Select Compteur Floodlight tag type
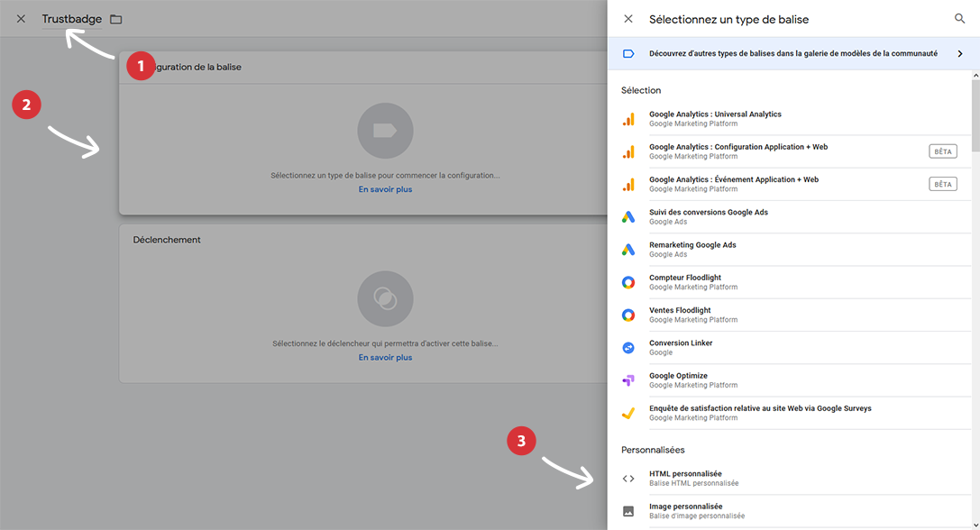The image size is (980, 530). [790, 282]
